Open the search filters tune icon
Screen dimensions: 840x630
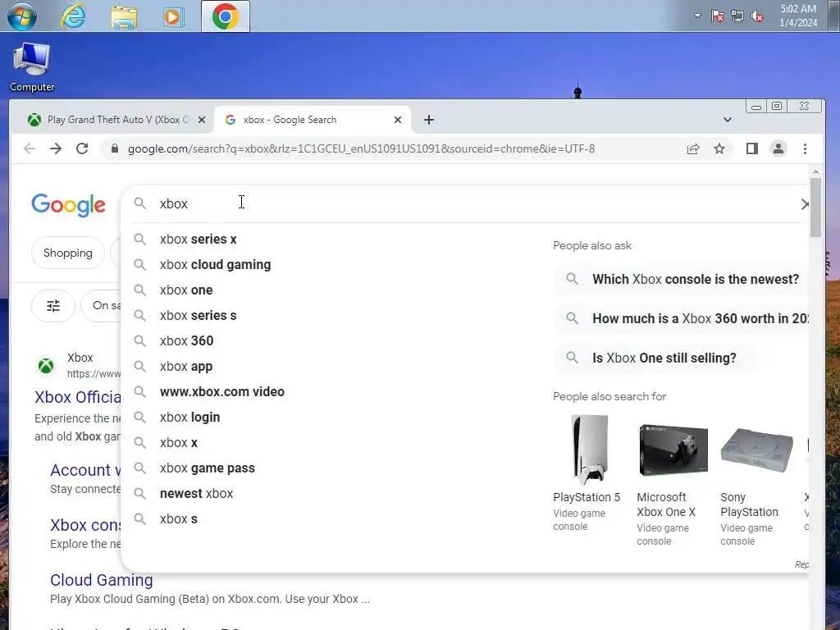(53, 306)
